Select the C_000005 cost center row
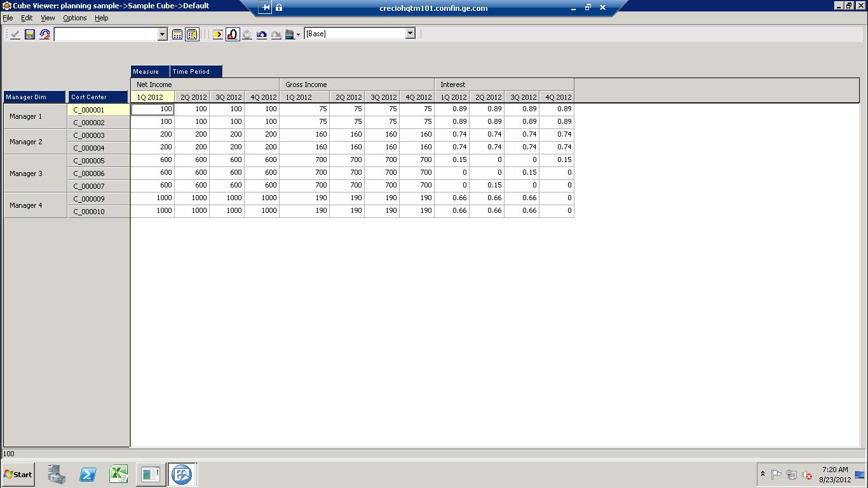 coord(98,161)
